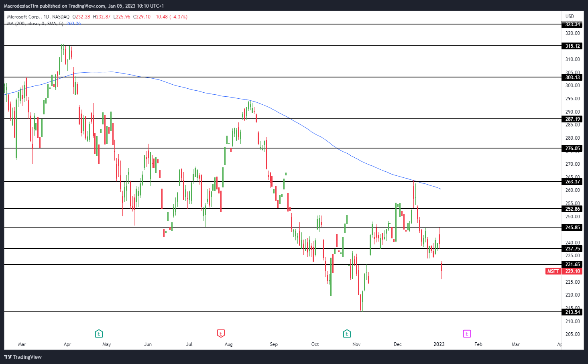Click the 295.00 price axis value
Screen dimensions: 588x364
pos(572,99)
